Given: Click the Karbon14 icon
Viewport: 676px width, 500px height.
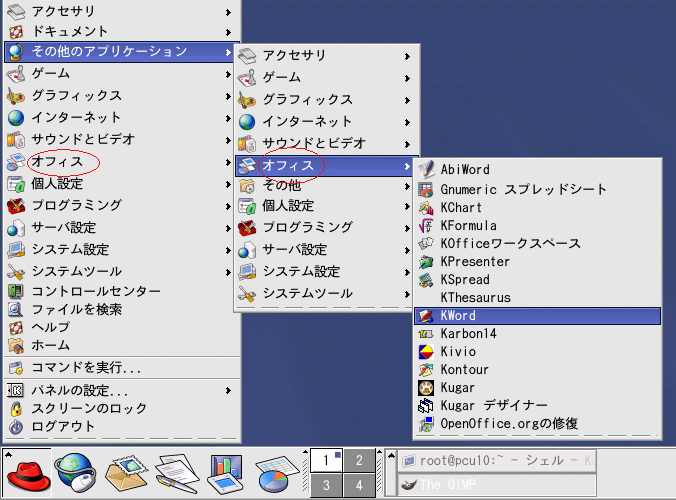Looking at the screenshot, I should click(426, 334).
